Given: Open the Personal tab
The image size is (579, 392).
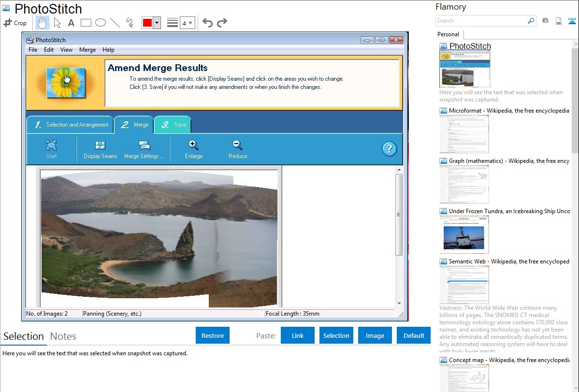Looking at the screenshot, I should 448,34.
